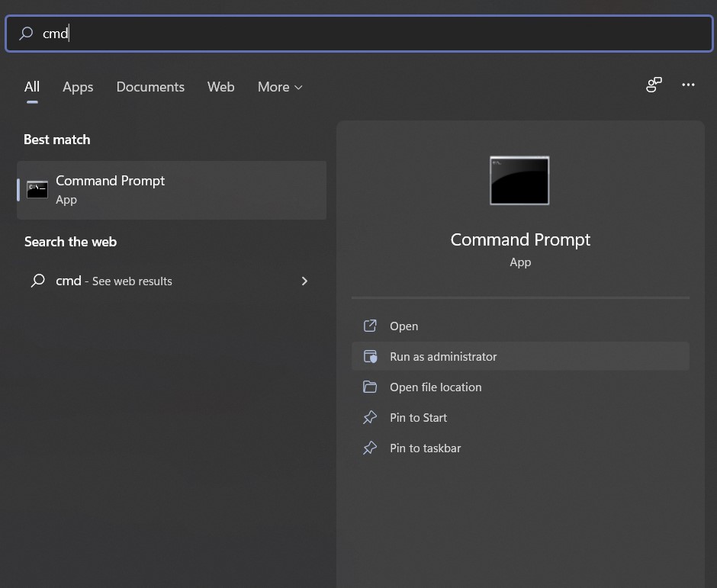717x588 pixels.
Task: Open the feedback people icon at top right
Action: coord(654,85)
